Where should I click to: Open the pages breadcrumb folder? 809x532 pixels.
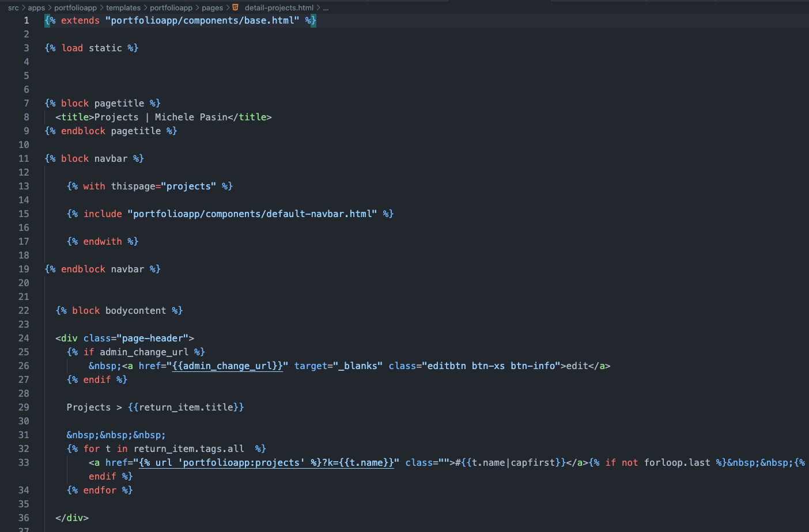pyautogui.click(x=212, y=7)
